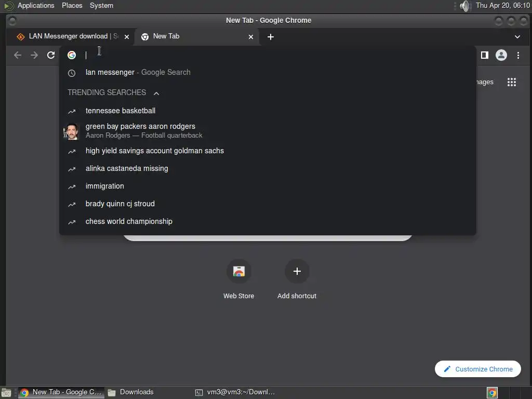This screenshot has height=399, width=532.
Task: Select New Tab - Google Chrome taskbar entry
Action: click(61, 392)
